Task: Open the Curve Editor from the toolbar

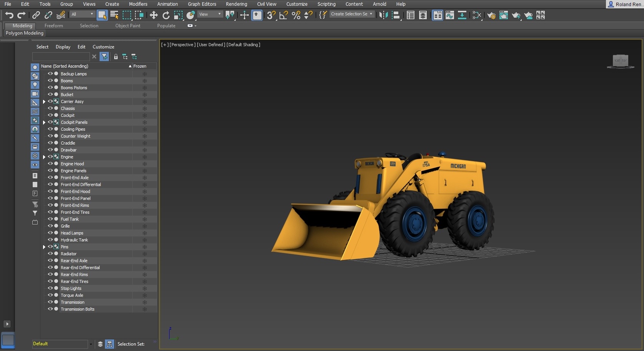Action: [449, 15]
